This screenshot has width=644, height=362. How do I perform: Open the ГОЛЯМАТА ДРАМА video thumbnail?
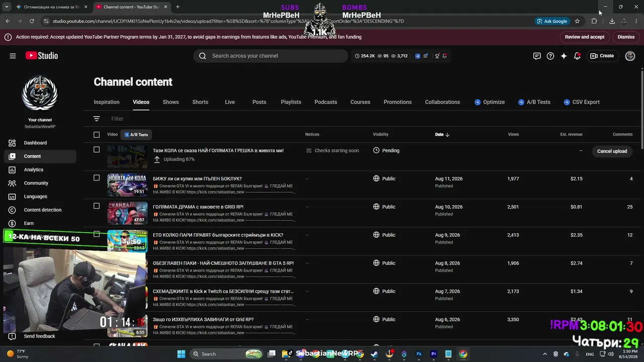[127, 213]
